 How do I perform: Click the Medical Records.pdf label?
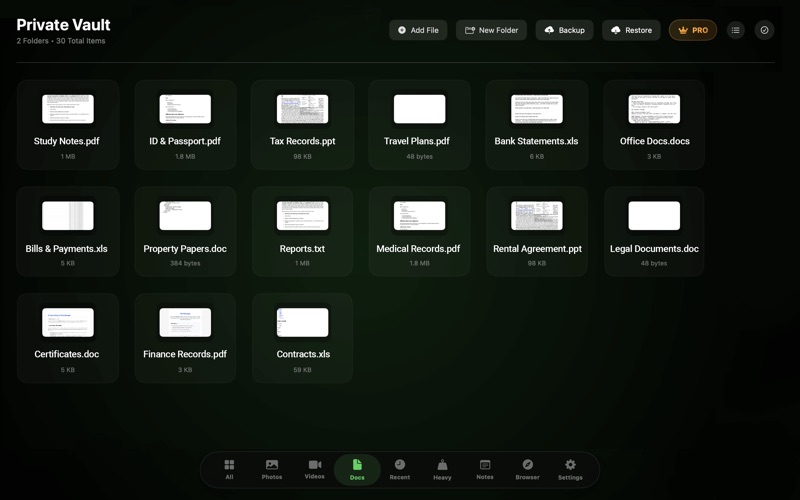coord(418,248)
